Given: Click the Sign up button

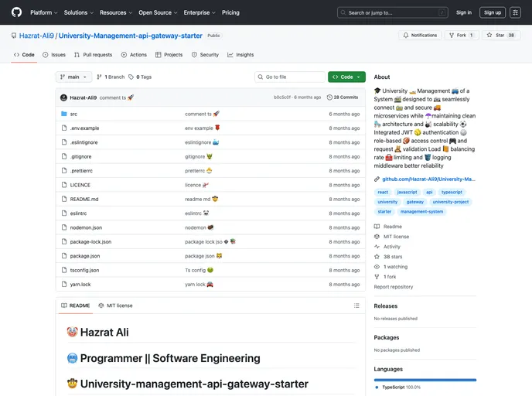Looking at the screenshot, I should [x=493, y=12].
